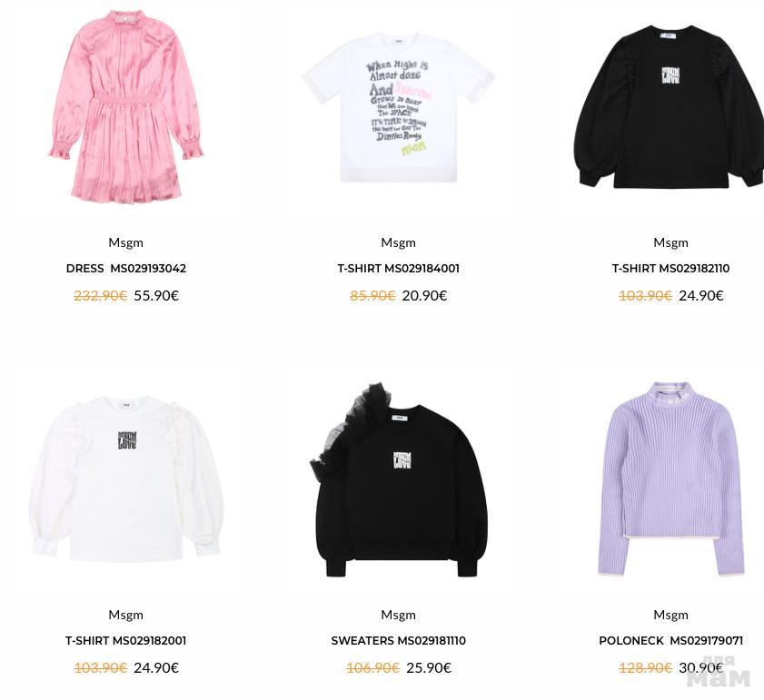Click Msgm brand above the dress title
The image size is (764, 700).
[x=126, y=242]
